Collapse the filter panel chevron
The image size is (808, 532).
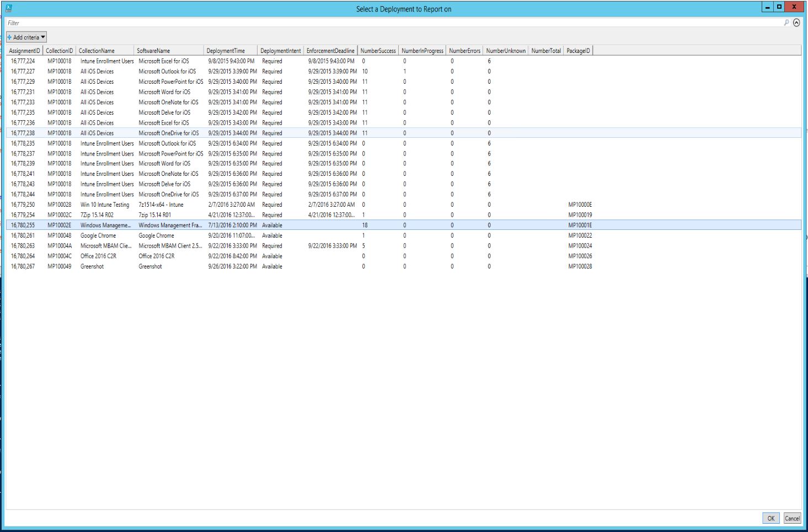tap(796, 23)
